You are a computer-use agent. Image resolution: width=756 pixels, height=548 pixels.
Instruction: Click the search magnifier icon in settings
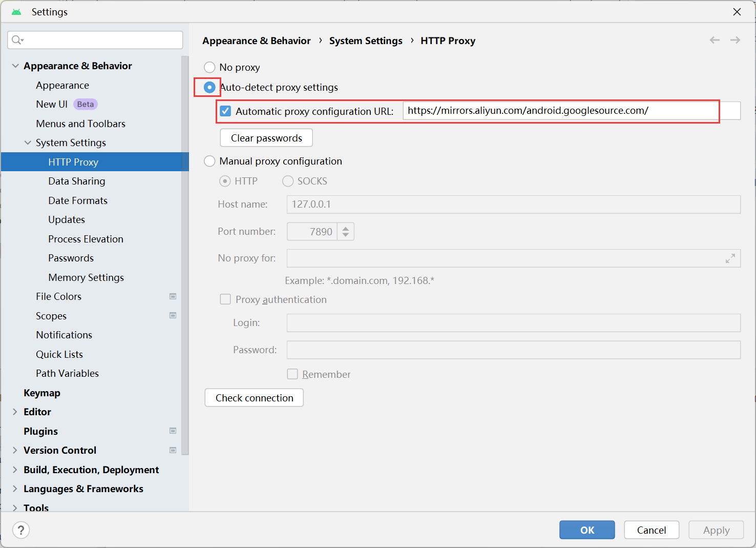click(x=17, y=40)
